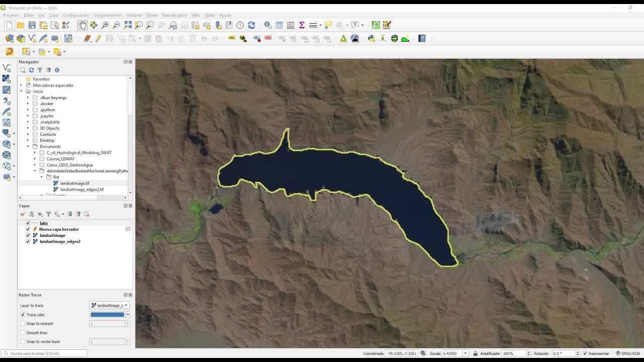Open the Proyecto menu
644x362 pixels.
(x=11, y=16)
